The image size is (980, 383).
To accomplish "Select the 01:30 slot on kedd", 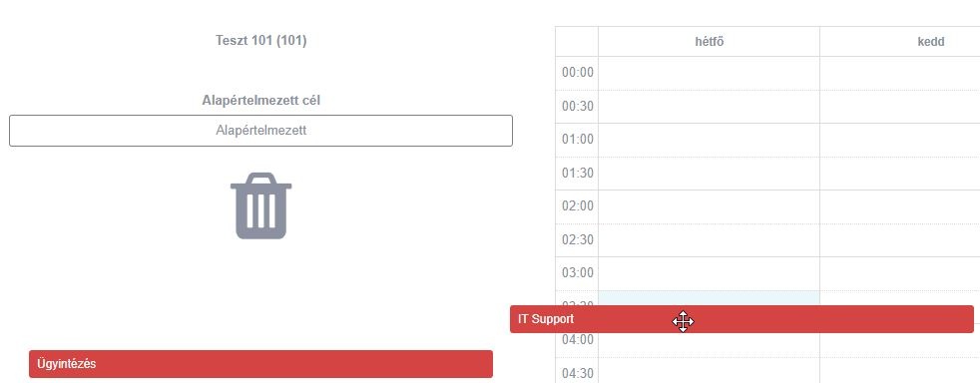I will 900,174.
